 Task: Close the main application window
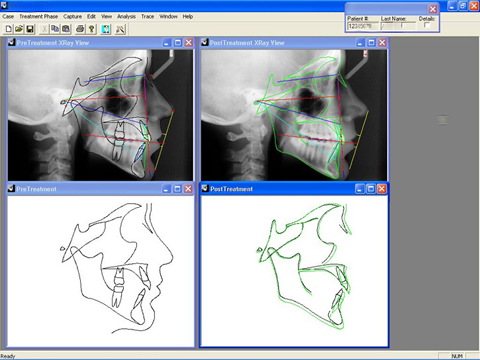pyautogui.click(x=474, y=6)
